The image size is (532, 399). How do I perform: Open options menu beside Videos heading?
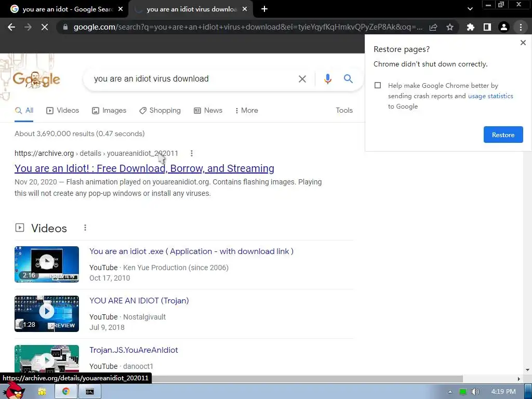pos(85,228)
